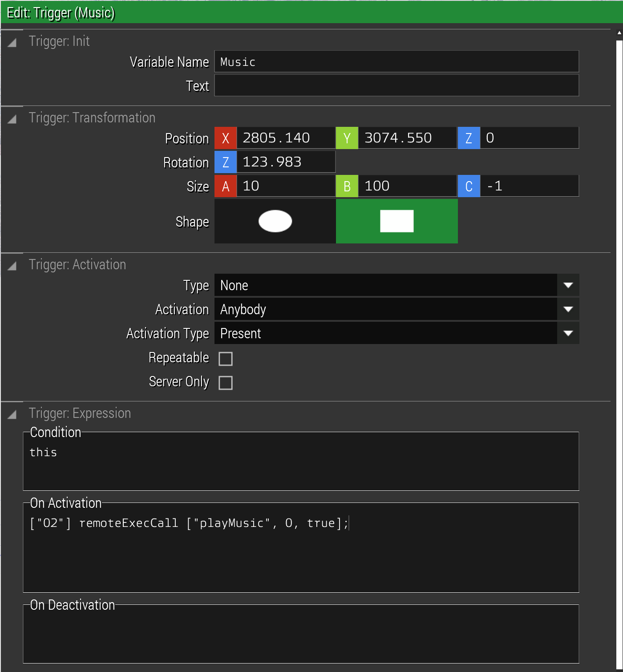Click the Trigger: Init section heading
The height and width of the screenshot is (672, 623).
click(x=59, y=41)
